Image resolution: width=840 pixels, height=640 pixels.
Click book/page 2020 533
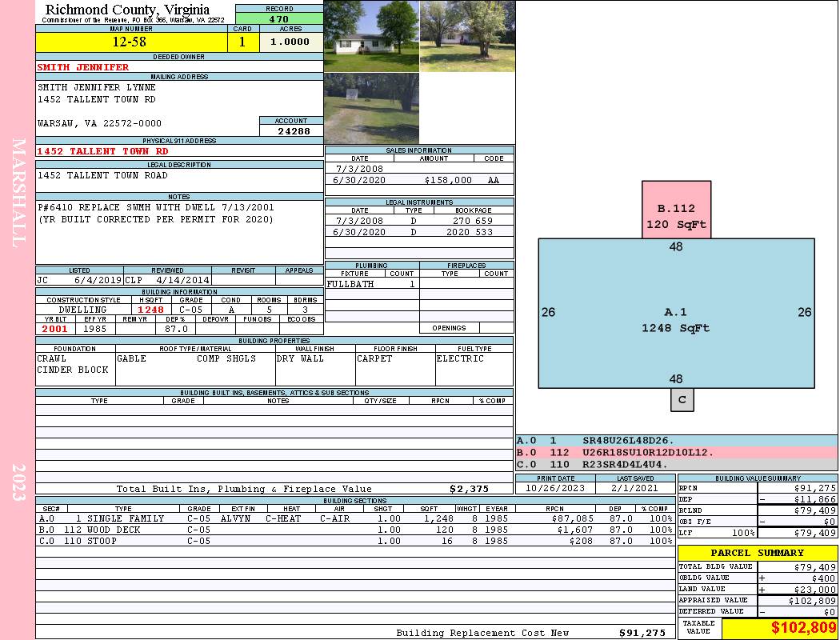pos(470,232)
